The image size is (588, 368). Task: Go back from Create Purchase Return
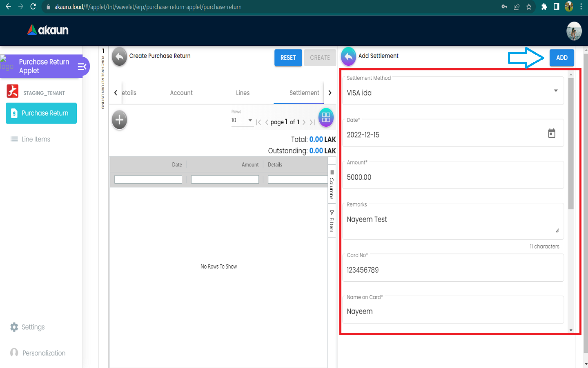[120, 57]
